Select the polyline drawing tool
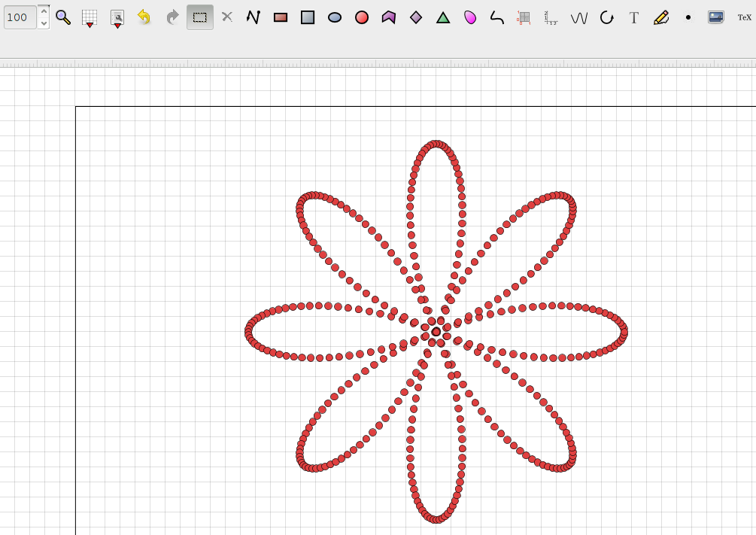 tap(253, 17)
